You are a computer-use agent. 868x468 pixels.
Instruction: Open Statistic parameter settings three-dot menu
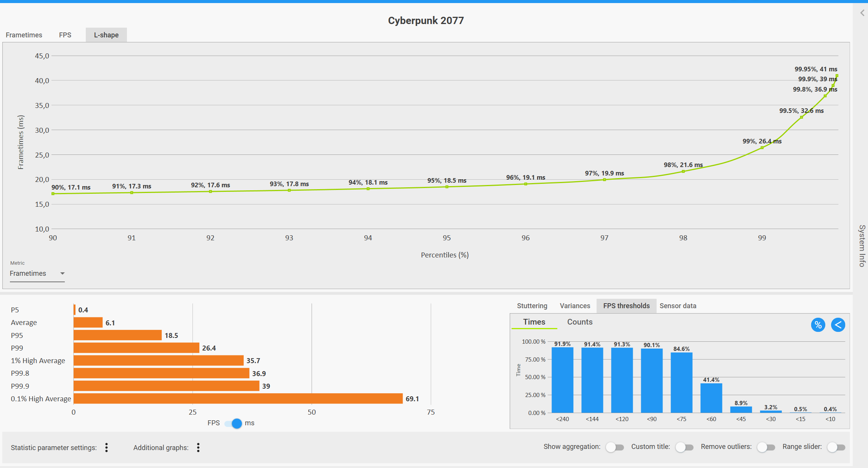coord(107,447)
